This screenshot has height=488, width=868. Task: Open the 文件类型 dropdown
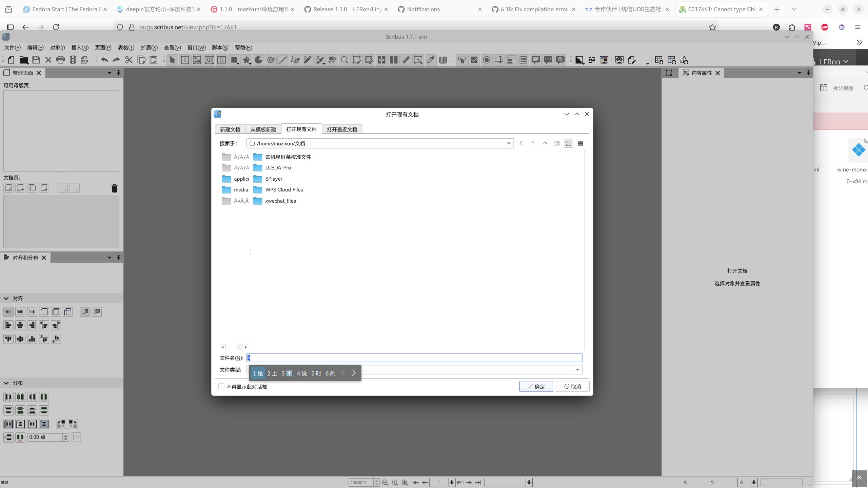pos(577,370)
